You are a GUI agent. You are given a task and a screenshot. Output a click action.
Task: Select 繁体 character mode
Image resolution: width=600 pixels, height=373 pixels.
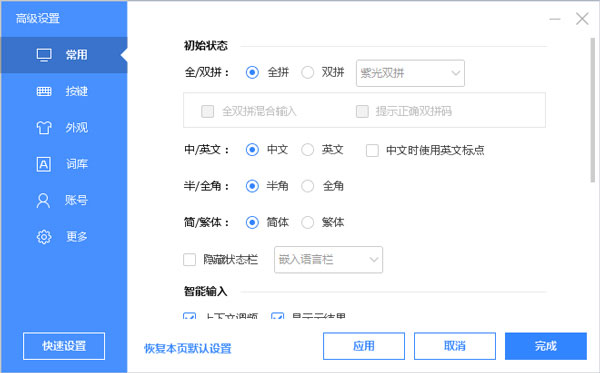(308, 222)
